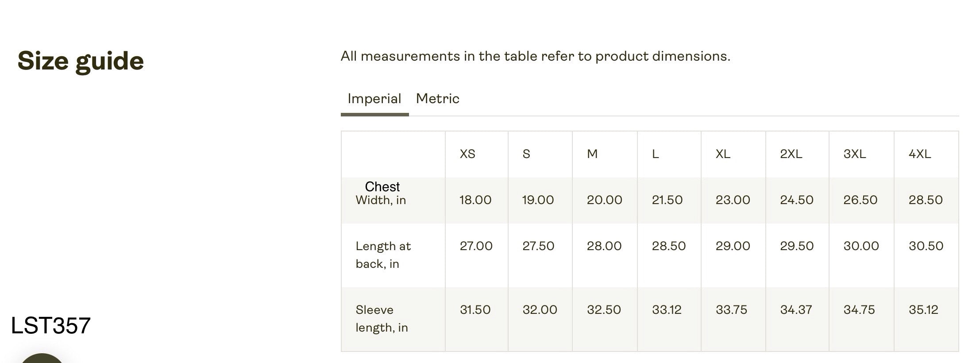Select the Imperial tab

(x=374, y=99)
